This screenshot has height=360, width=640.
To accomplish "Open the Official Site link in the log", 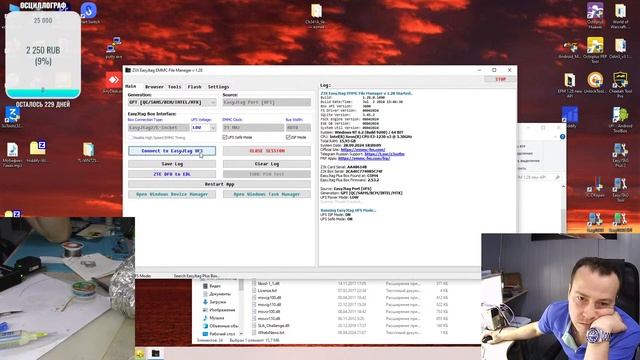I will click(363, 150).
